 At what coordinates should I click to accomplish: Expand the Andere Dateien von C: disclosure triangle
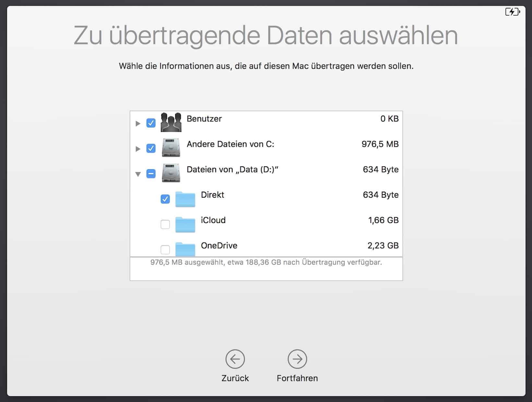[138, 149]
